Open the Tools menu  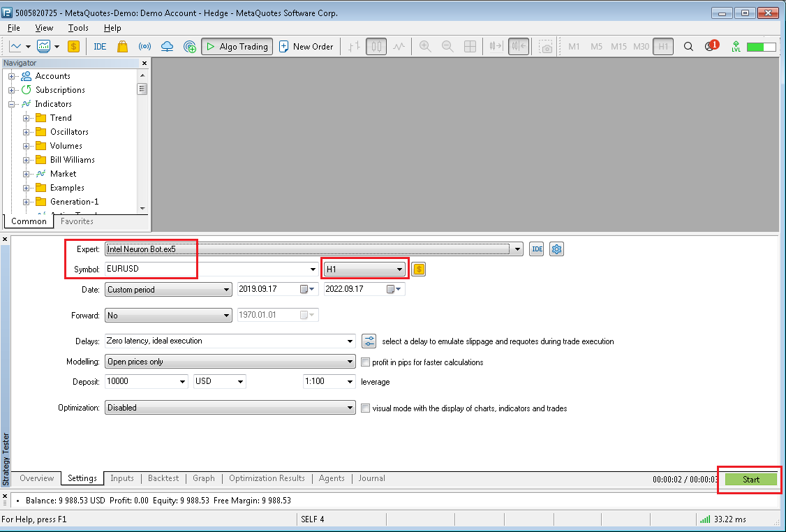click(78, 28)
